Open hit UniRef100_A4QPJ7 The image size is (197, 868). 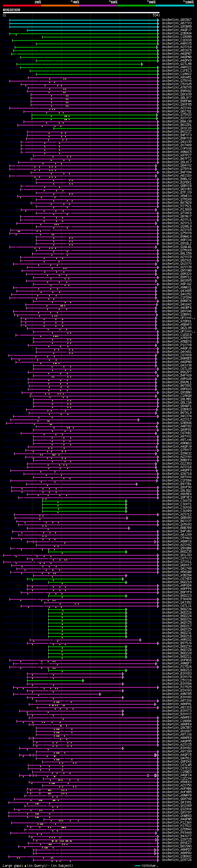(177, 30)
